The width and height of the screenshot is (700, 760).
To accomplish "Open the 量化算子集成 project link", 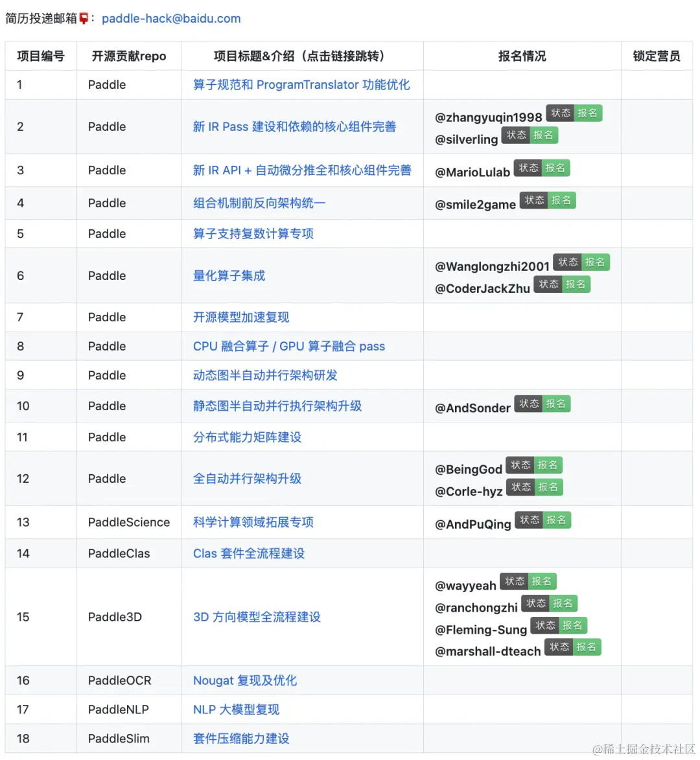I will (x=228, y=275).
